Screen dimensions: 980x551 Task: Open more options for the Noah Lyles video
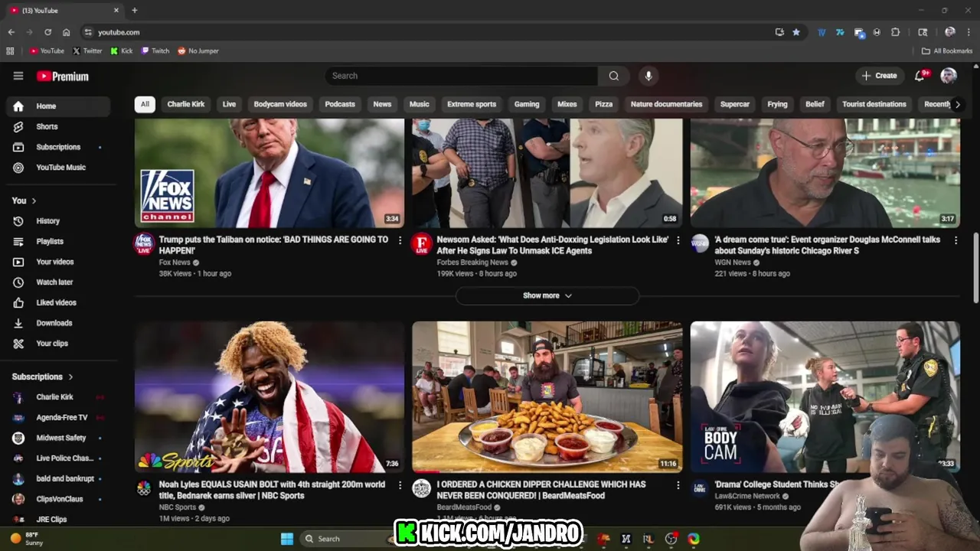[x=400, y=484]
